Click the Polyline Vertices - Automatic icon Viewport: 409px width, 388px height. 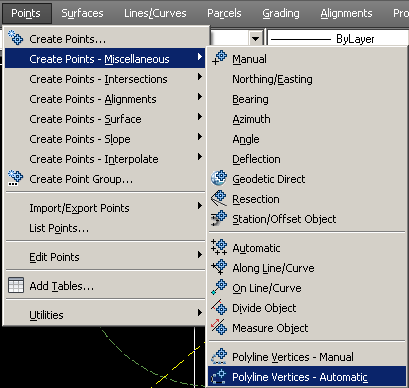[x=219, y=377]
